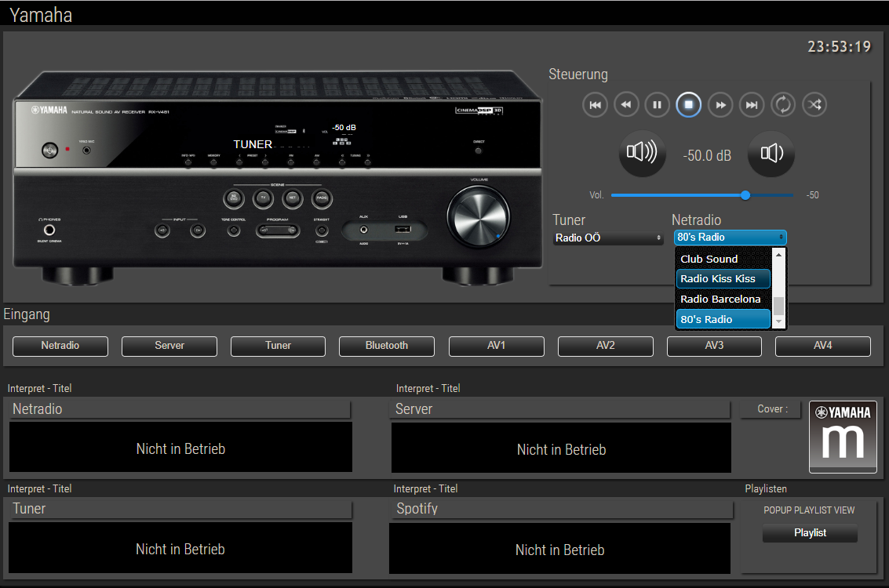The image size is (889, 588).
Task: Click the dropdown list scrollbar thumb
Action: (x=778, y=306)
